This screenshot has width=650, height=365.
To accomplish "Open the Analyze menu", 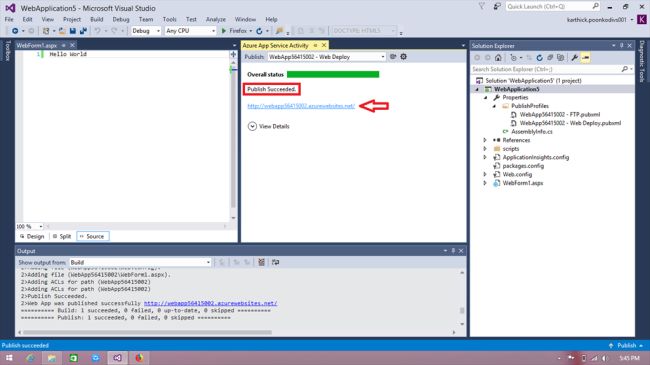I will coord(216,19).
